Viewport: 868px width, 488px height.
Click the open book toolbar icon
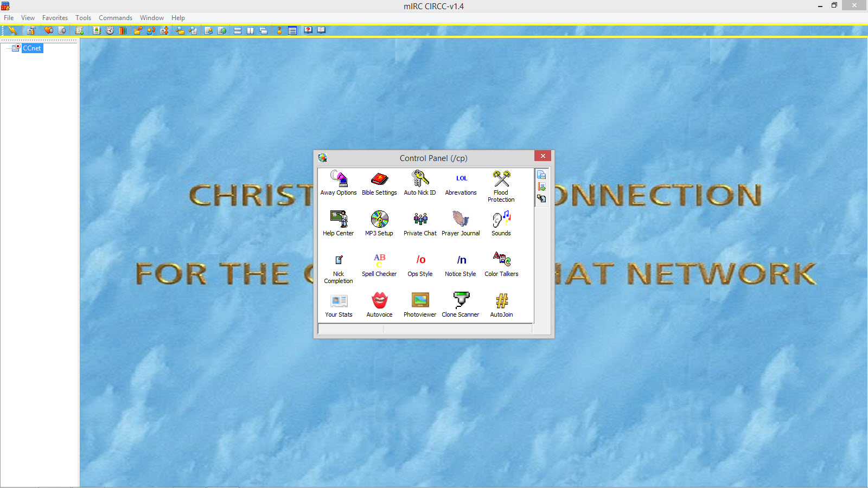[x=321, y=30]
